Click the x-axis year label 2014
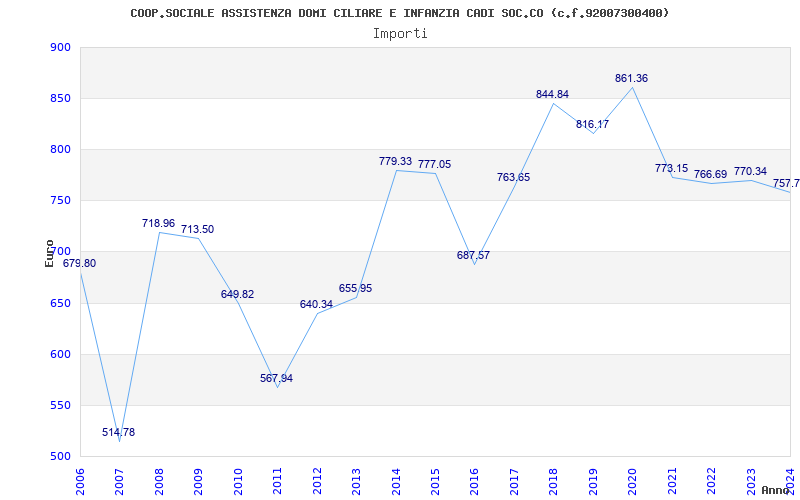The height and width of the screenshot is (500, 800). (396, 481)
